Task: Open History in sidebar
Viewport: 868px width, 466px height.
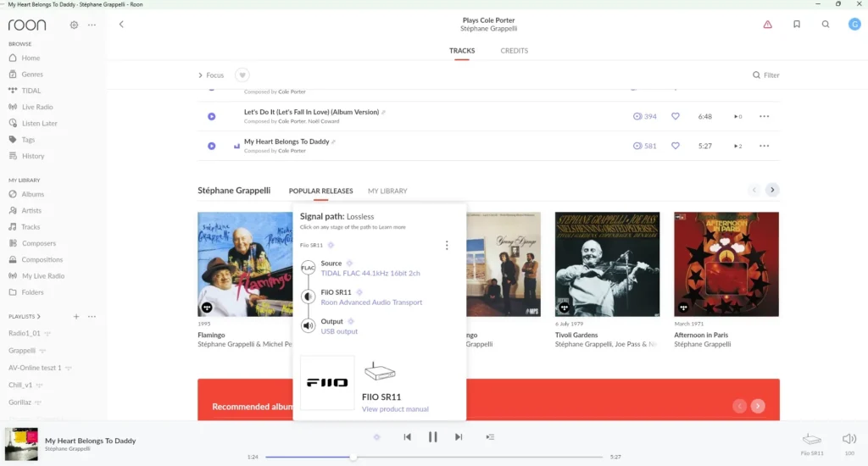Action: pyautogui.click(x=26, y=156)
